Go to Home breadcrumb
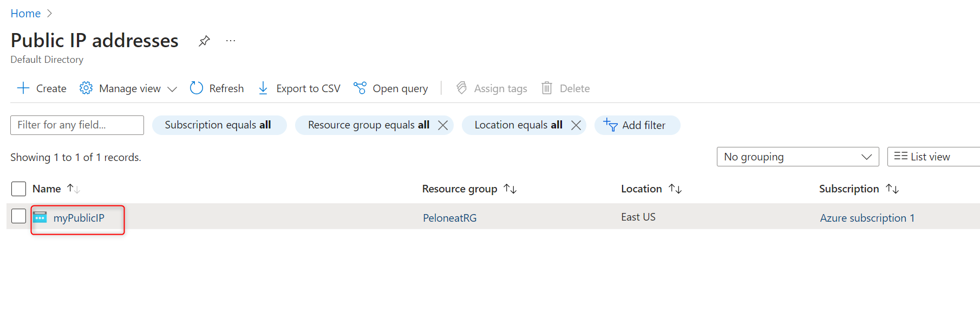 tap(25, 14)
